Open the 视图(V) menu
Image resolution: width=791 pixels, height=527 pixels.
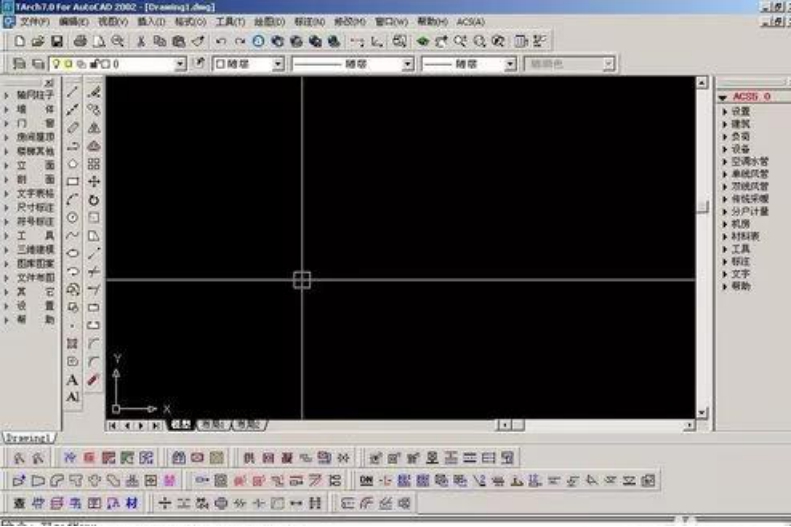[113, 22]
